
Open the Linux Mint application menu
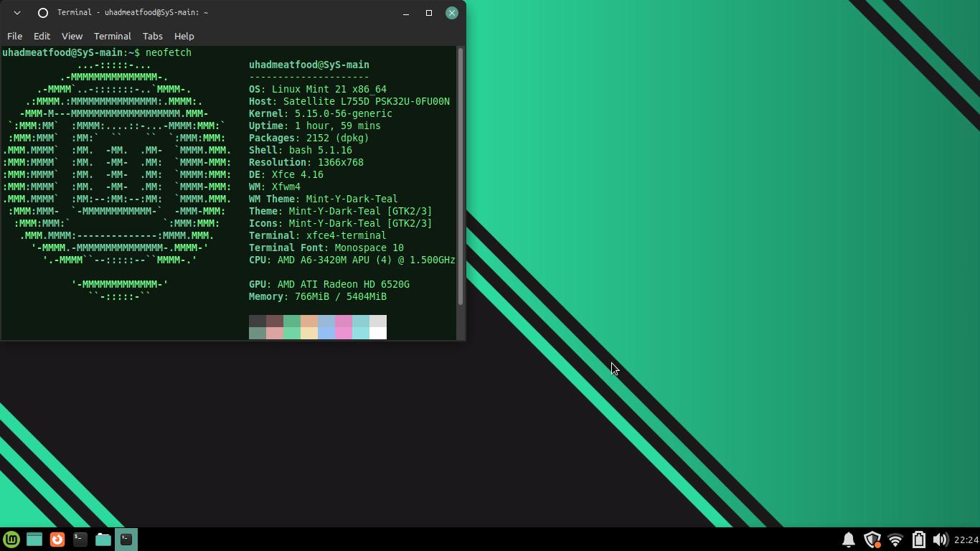13,539
